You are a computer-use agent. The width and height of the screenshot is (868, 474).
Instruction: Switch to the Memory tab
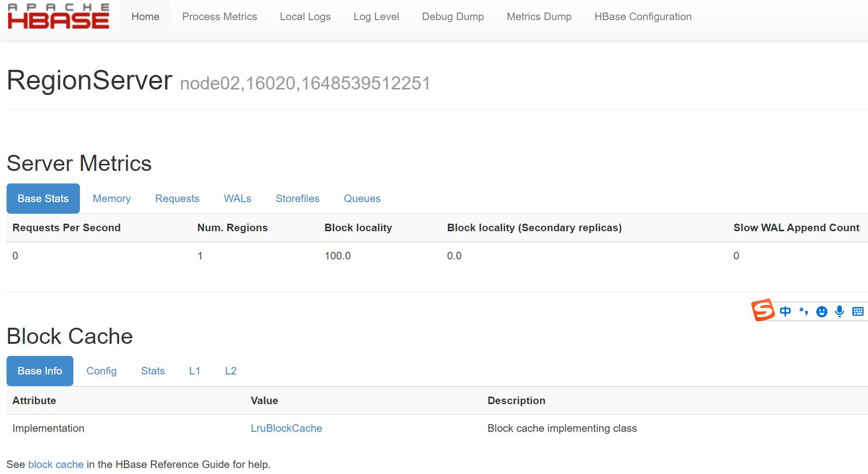click(112, 199)
